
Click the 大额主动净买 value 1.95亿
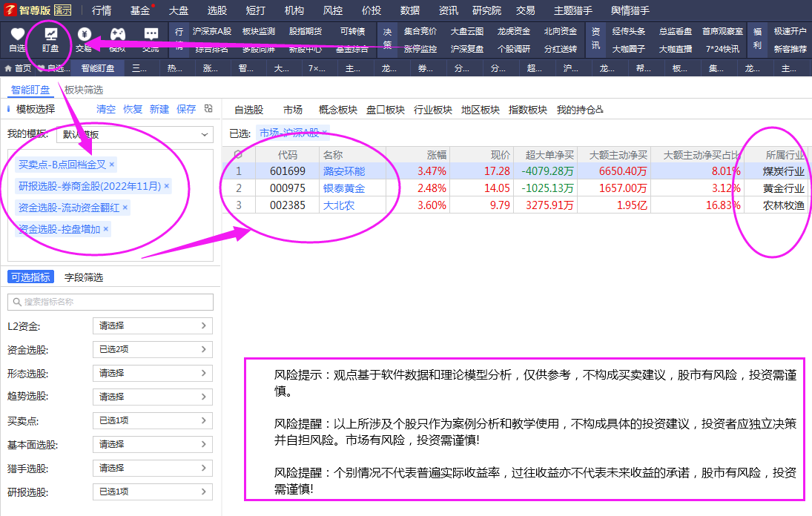pos(632,205)
